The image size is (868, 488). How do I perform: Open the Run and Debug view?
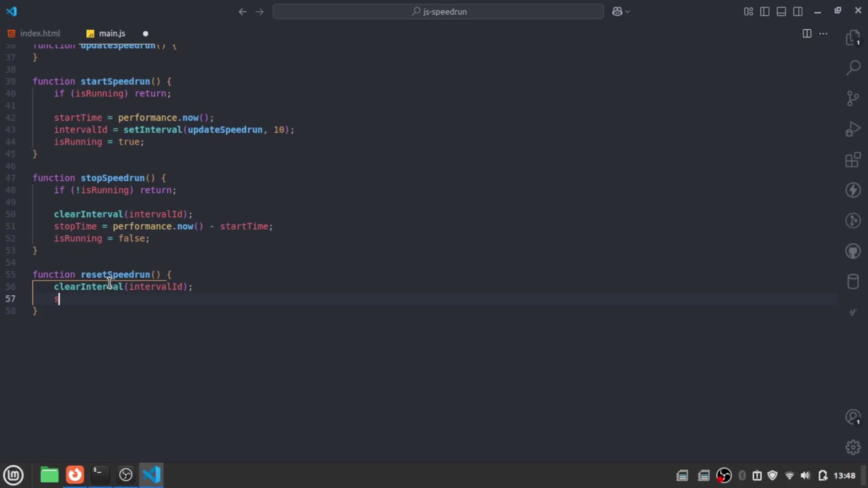[x=853, y=129]
